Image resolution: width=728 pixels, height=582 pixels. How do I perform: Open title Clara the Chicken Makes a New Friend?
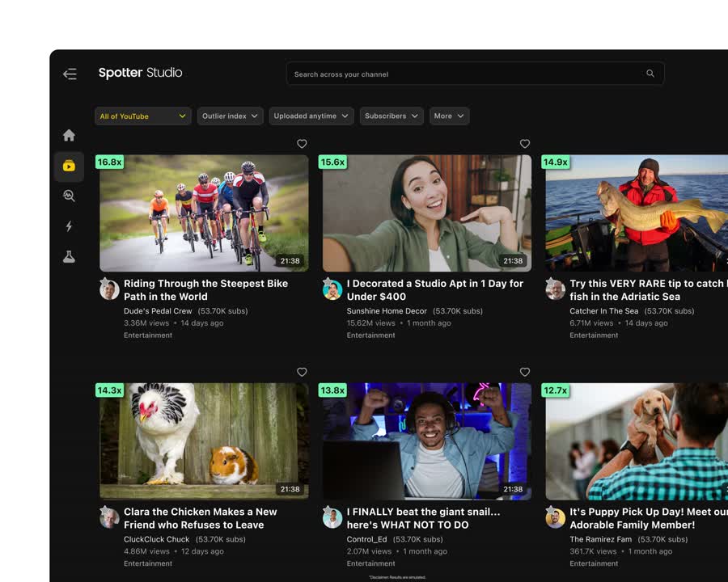(x=200, y=518)
